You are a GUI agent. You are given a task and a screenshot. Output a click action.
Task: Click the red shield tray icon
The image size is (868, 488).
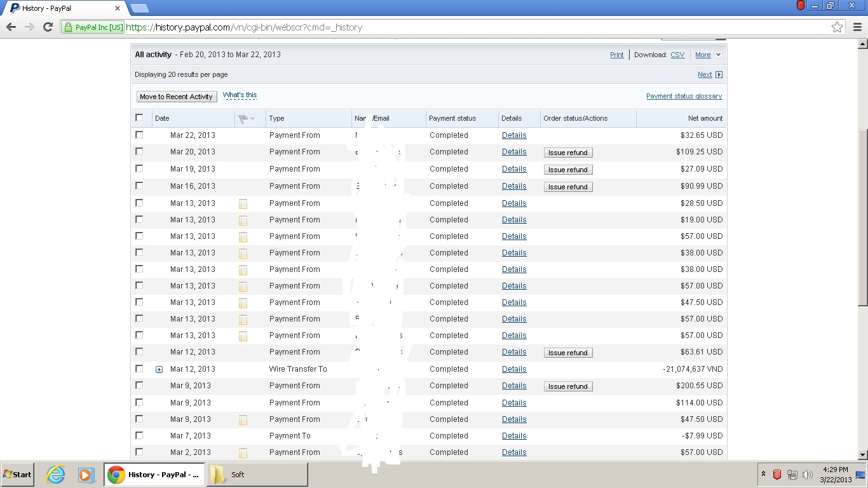click(x=777, y=475)
